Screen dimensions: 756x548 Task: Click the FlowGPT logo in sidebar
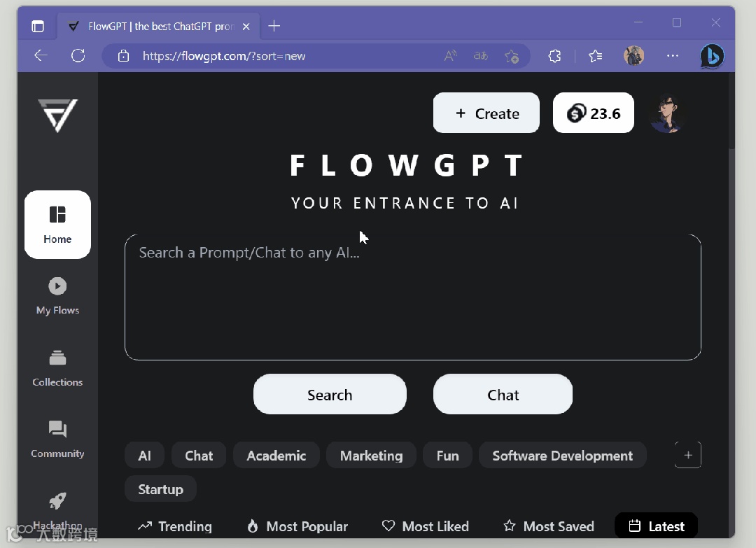click(58, 115)
